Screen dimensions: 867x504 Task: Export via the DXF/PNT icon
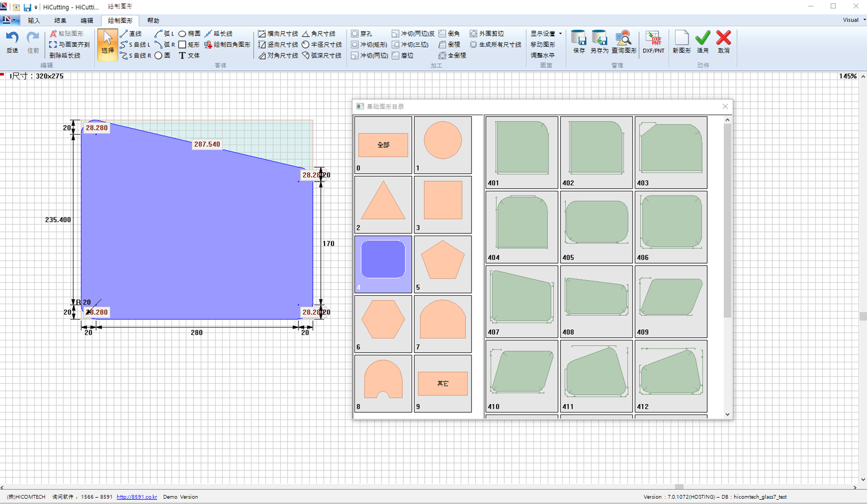click(653, 42)
